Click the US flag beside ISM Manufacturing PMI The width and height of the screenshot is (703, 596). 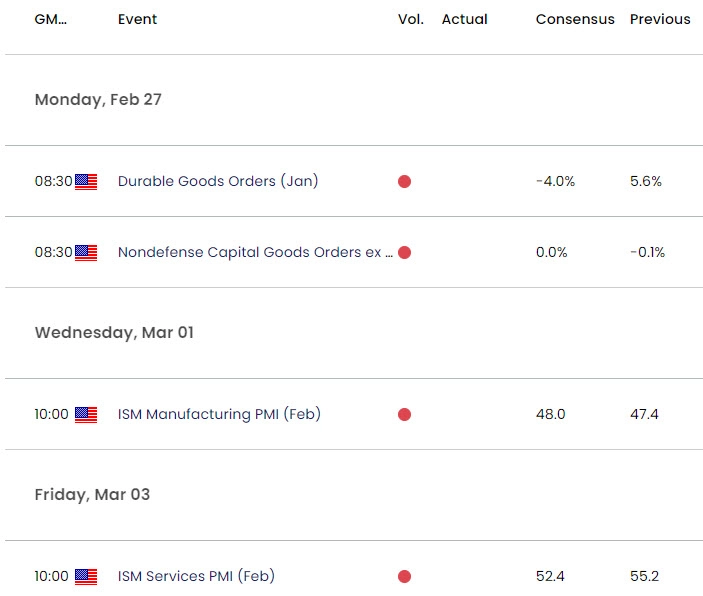coord(86,415)
